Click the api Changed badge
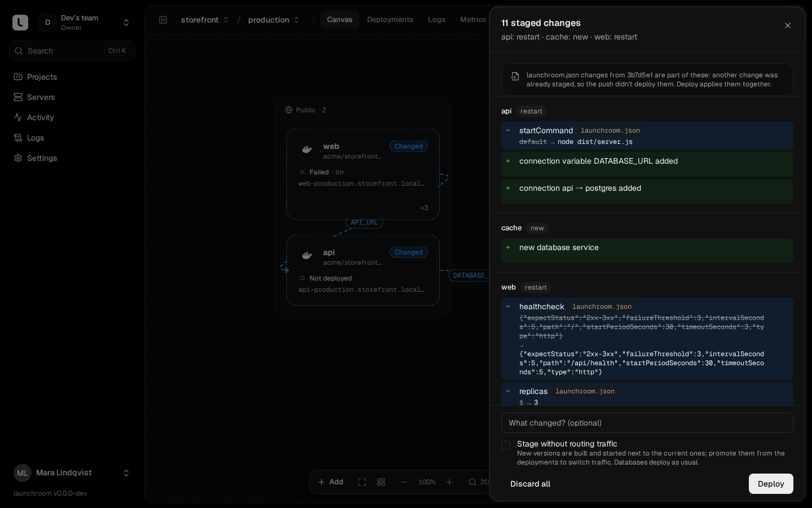Image resolution: width=812 pixels, height=508 pixels. [409, 252]
